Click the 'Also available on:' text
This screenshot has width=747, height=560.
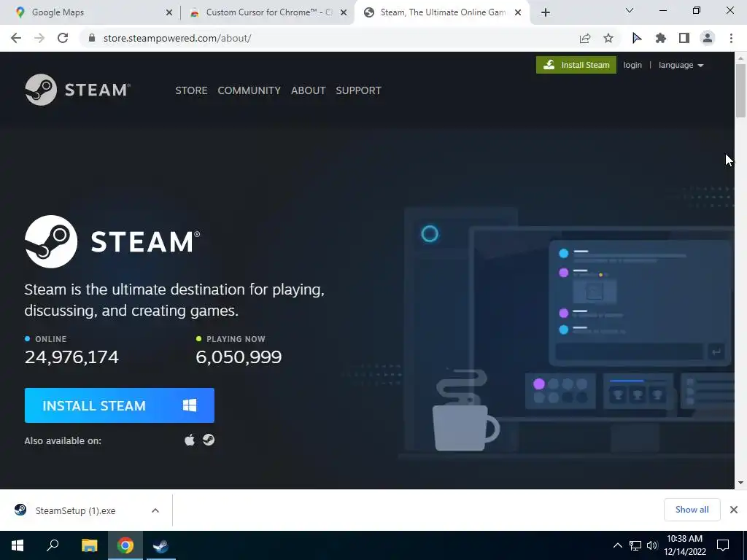click(63, 440)
